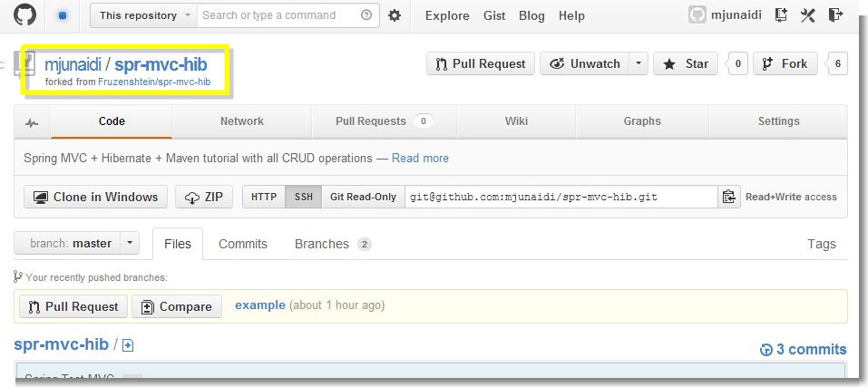
Task: Follow the Fruzenshtein/spr-mvc-hib fork link
Action: (154, 82)
